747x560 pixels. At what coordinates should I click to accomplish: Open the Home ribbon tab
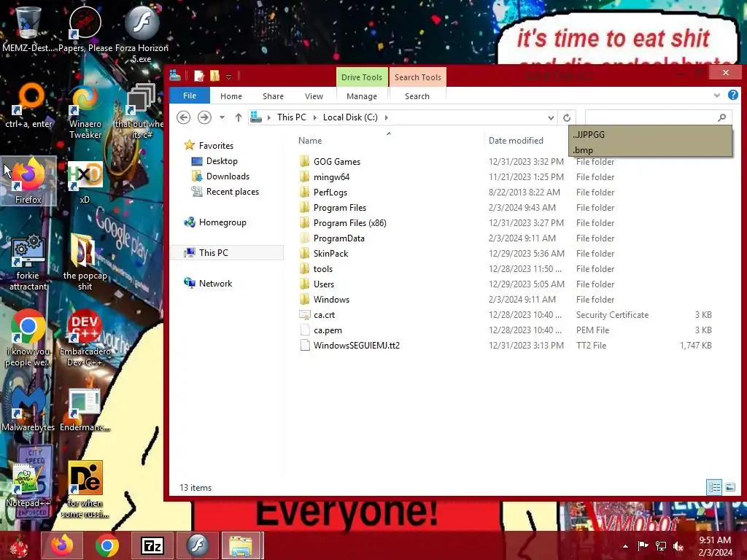(231, 96)
